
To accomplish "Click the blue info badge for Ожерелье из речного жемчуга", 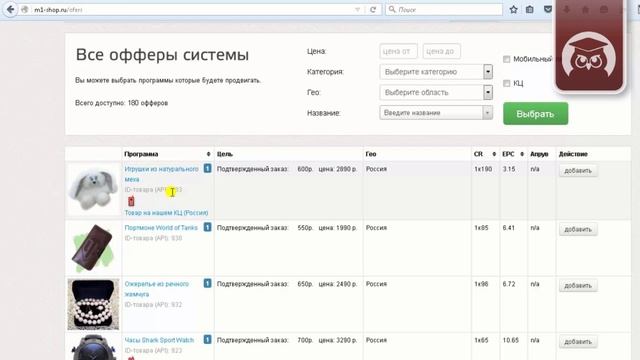I will 207,283.
